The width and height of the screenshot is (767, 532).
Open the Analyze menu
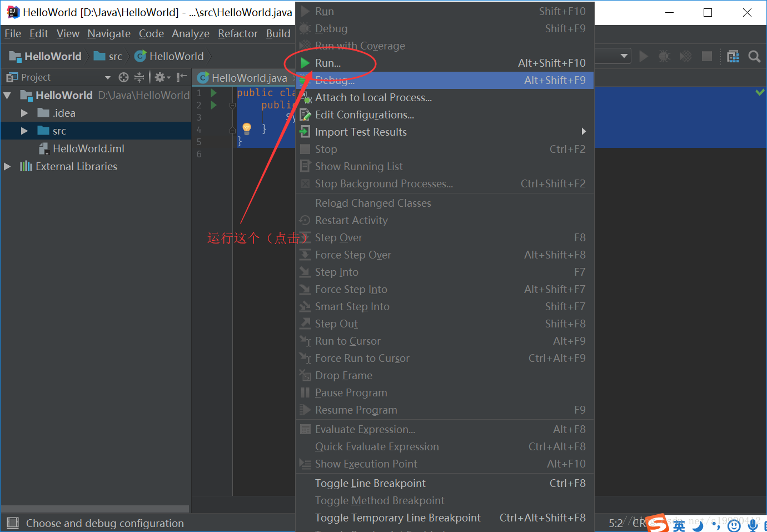[191, 33]
